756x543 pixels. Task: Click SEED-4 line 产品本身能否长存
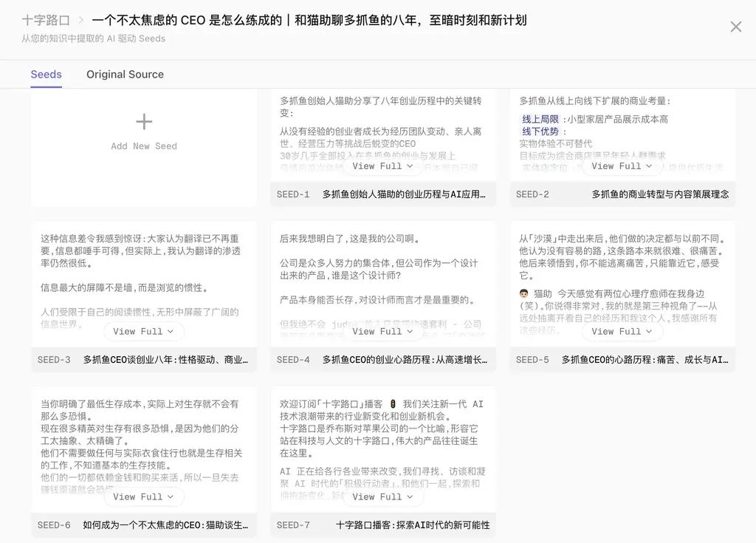pos(379,300)
